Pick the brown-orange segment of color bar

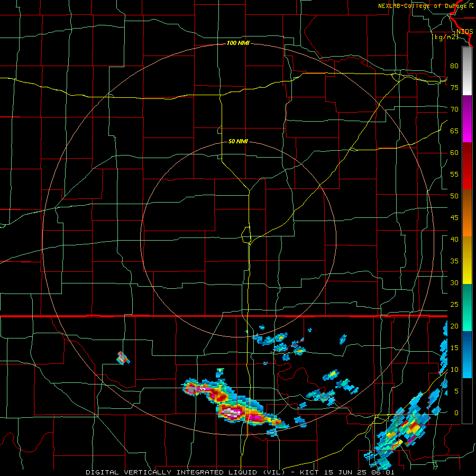coord(467,213)
